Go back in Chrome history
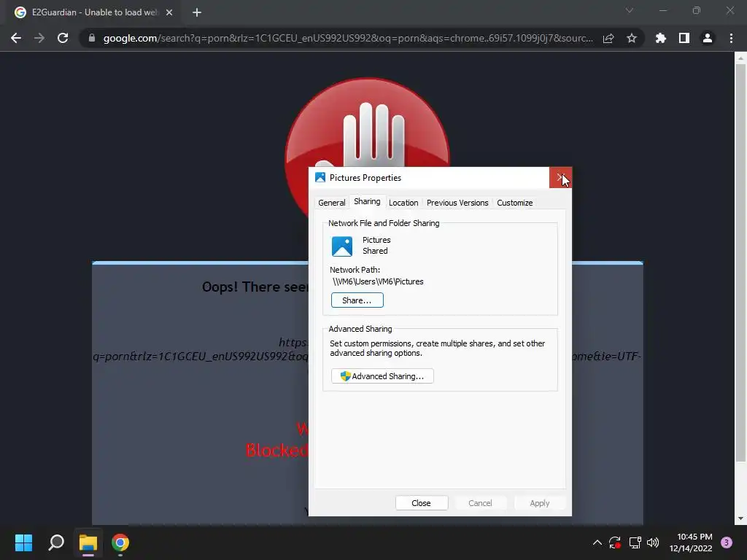The height and width of the screenshot is (560, 747). pos(16,38)
